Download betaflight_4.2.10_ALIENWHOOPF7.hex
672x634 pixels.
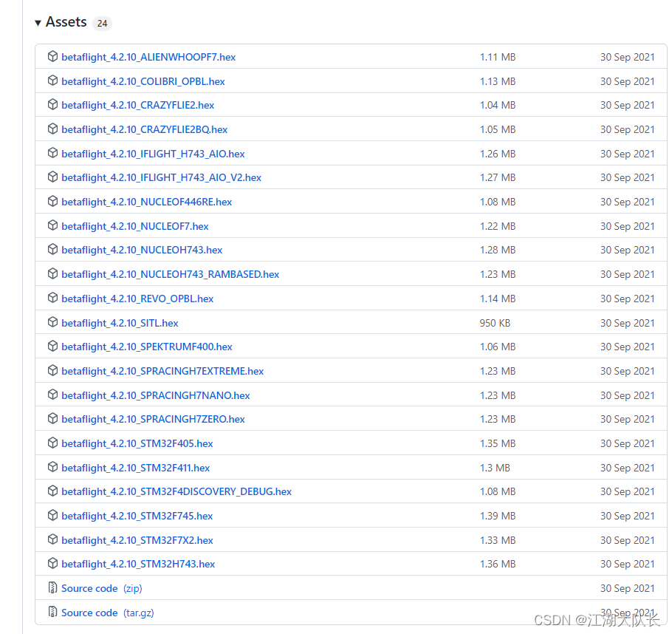tap(148, 57)
